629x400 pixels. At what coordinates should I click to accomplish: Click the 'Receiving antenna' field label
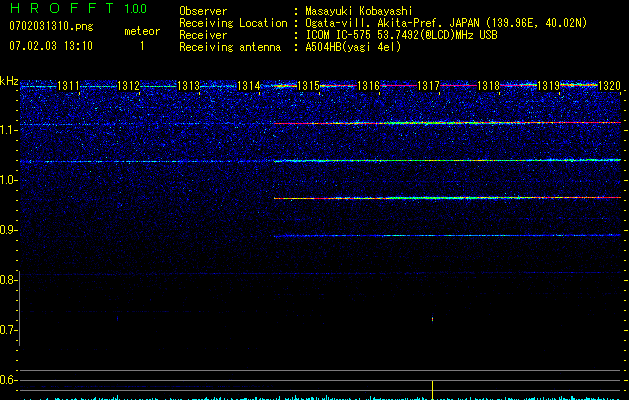click(230, 47)
